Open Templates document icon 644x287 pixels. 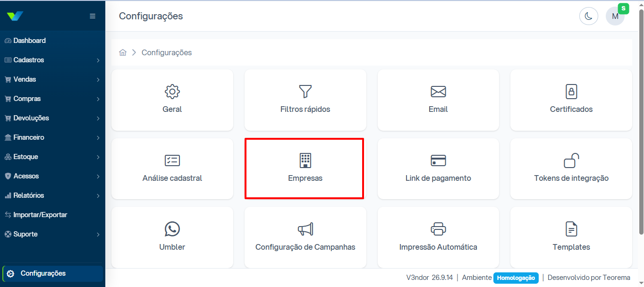pyautogui.click(x=571, y=229)
